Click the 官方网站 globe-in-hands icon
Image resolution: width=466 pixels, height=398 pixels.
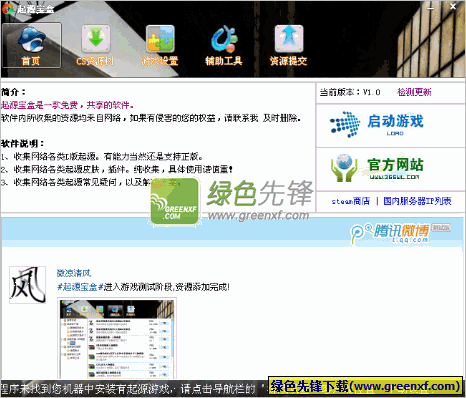coord(344,168)
